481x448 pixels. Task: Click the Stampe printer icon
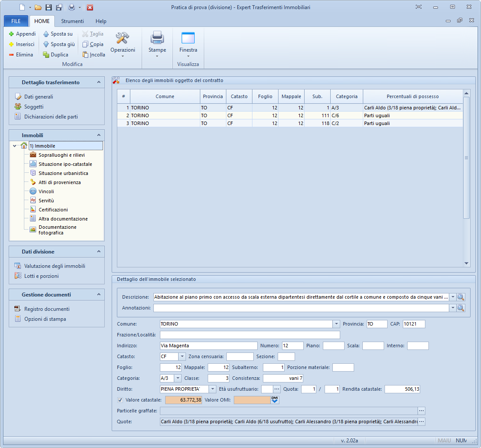157,39
